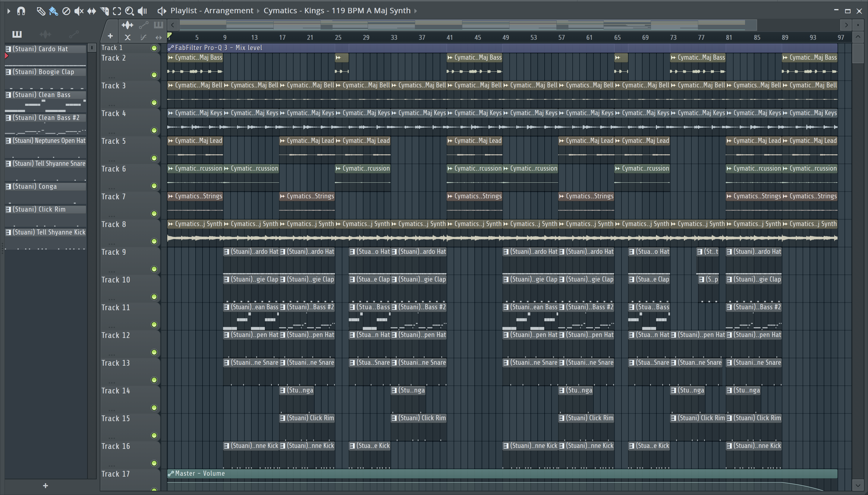The width and height of the screenshot is (868, 495).
Task: Toggle the magnet snap icon
Action: 21,11
